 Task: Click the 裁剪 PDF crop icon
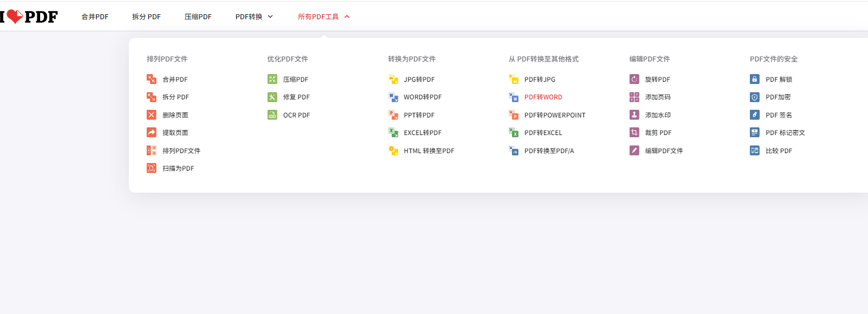point(634,132)
